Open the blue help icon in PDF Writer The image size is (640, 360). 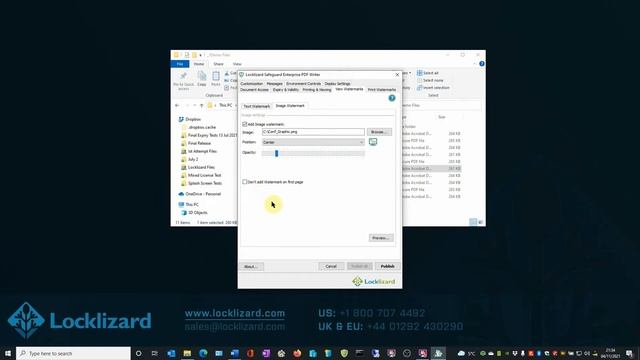point(392,98)
